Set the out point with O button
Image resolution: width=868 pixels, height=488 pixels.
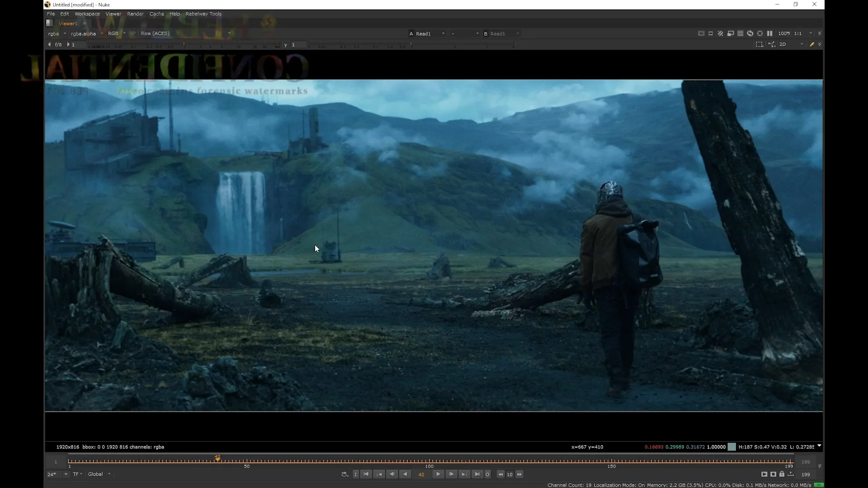click(x=487, y=474)
